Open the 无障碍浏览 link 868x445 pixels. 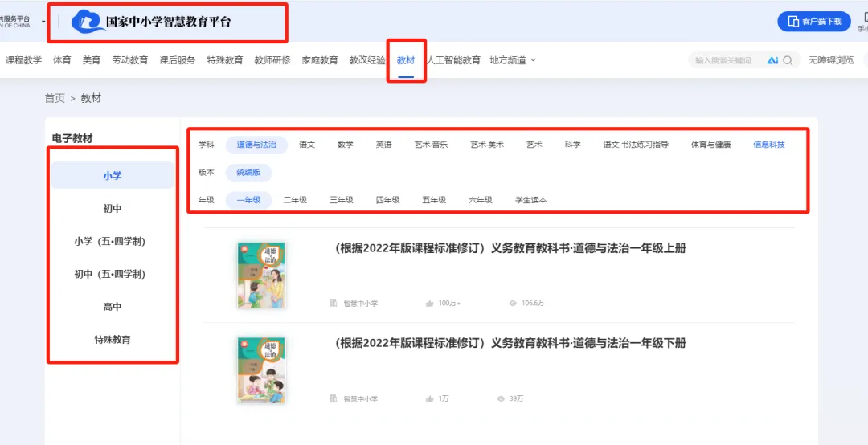pos(831,60)
